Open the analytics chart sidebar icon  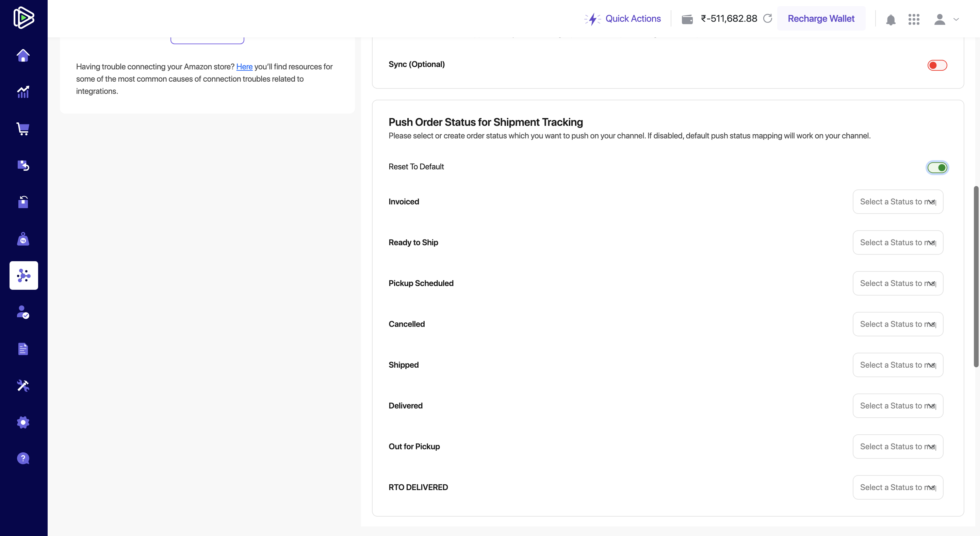(23, 92)
